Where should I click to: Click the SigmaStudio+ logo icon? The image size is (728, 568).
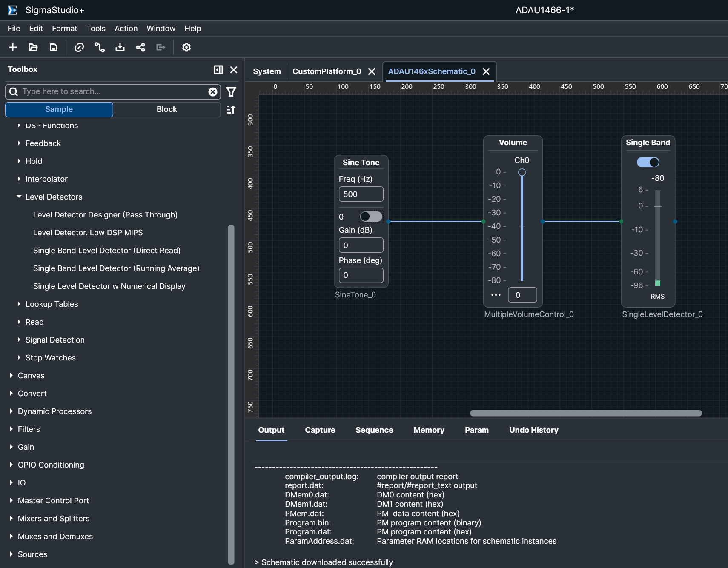point(13,10)
